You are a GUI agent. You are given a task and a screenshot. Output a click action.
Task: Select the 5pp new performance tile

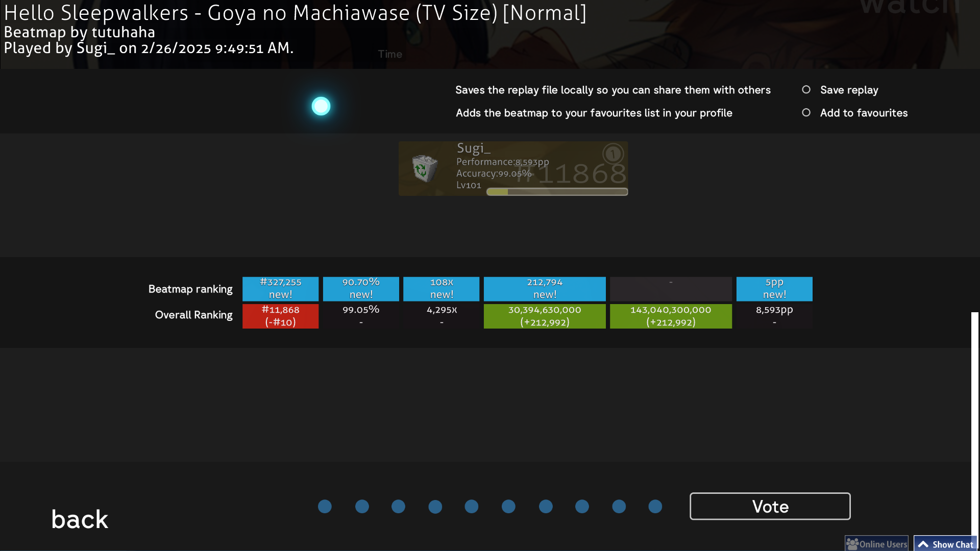(x=774, y=289)
